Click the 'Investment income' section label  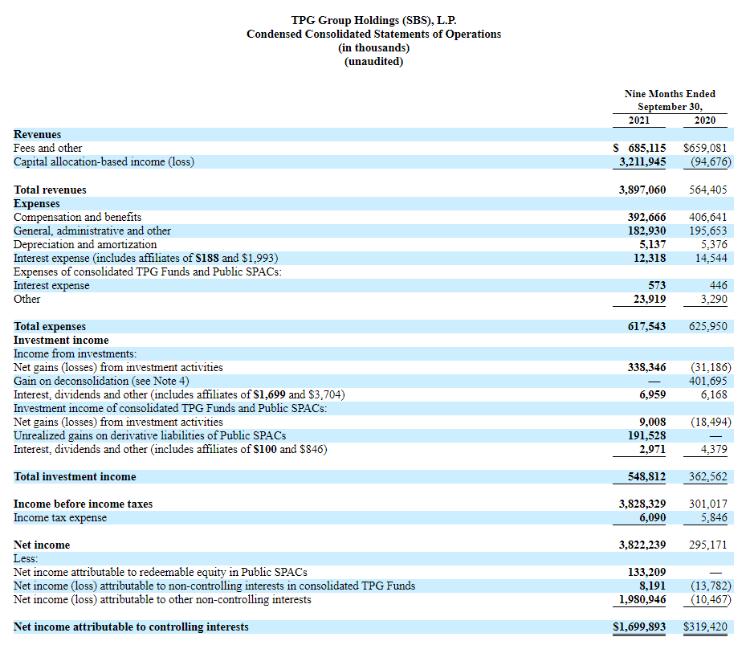coord(61,340)
